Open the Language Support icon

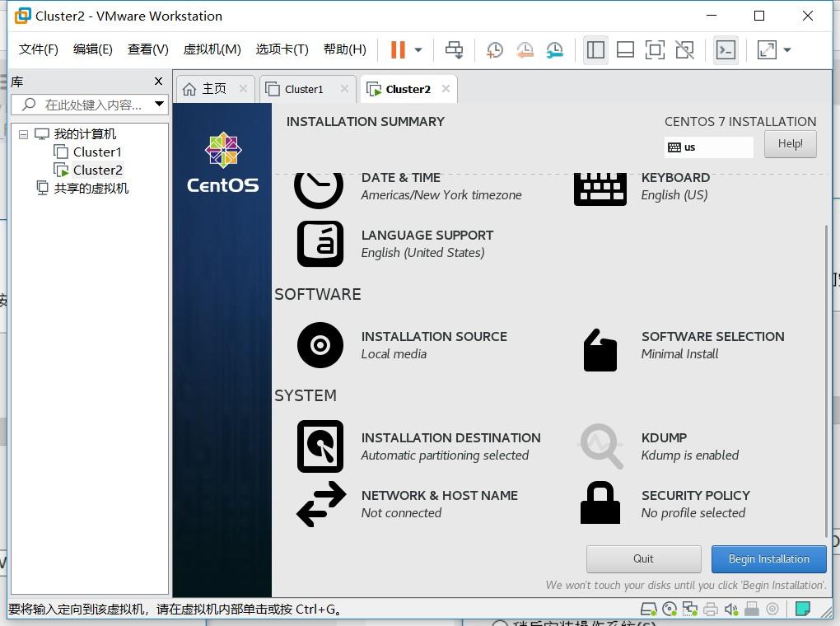click(320, 244)
